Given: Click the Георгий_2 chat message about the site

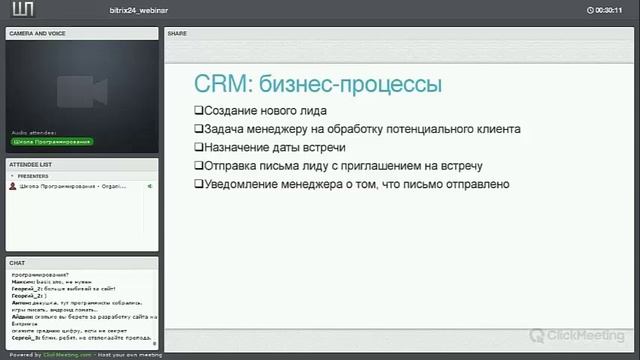Looking at the screenshot, I should (63, 289).
